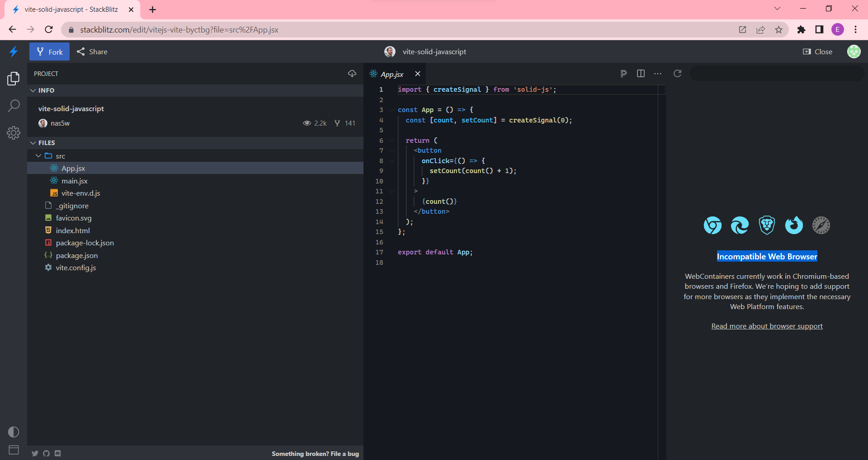The height and width of the screenshot is (460, 868).
Task: Collapse the src folder
Action: tap(38, 155)
